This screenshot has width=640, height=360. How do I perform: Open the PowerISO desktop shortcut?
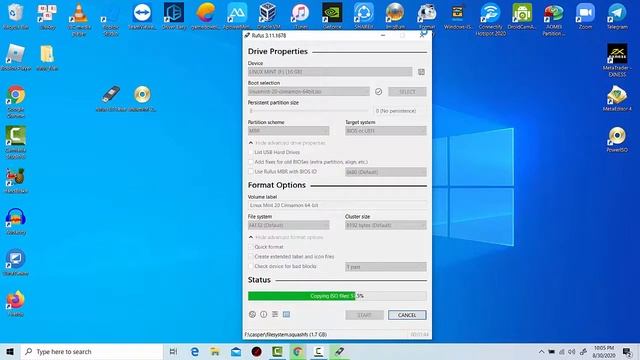[617, 139]
